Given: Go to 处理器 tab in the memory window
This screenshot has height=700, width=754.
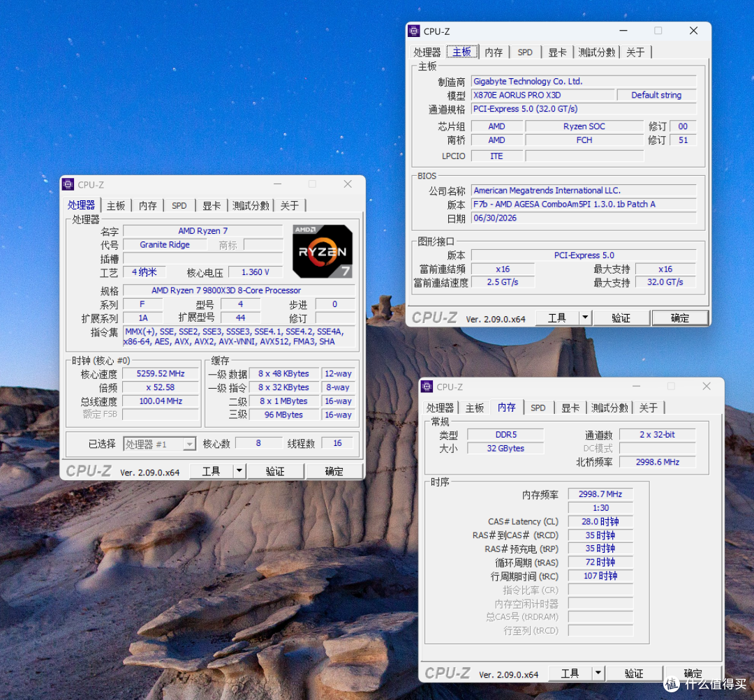Looking at the screenshot, I should click(x=440, y=408).
